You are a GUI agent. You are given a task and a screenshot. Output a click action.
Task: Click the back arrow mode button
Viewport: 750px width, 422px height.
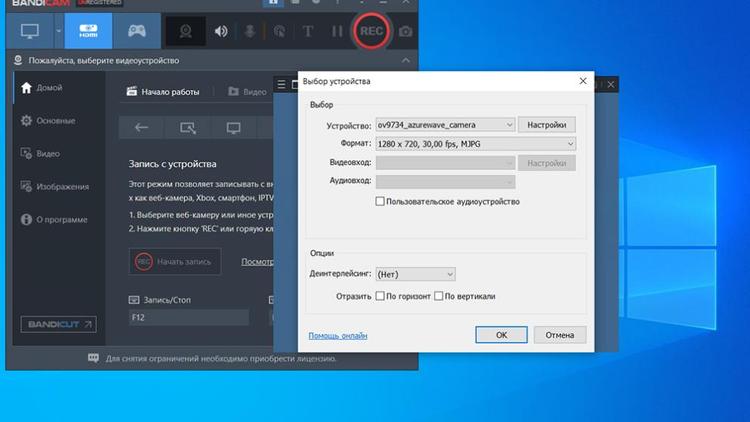[141, 128]
